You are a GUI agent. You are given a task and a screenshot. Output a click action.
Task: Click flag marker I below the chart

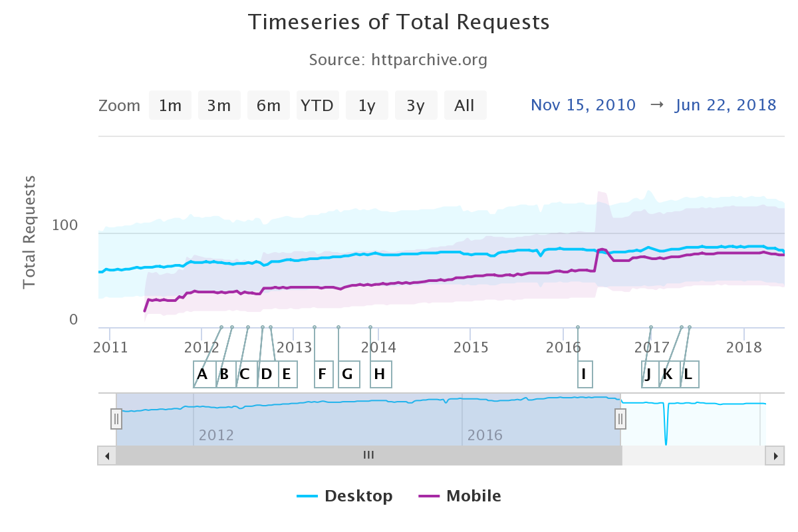[x=585, y=374]
